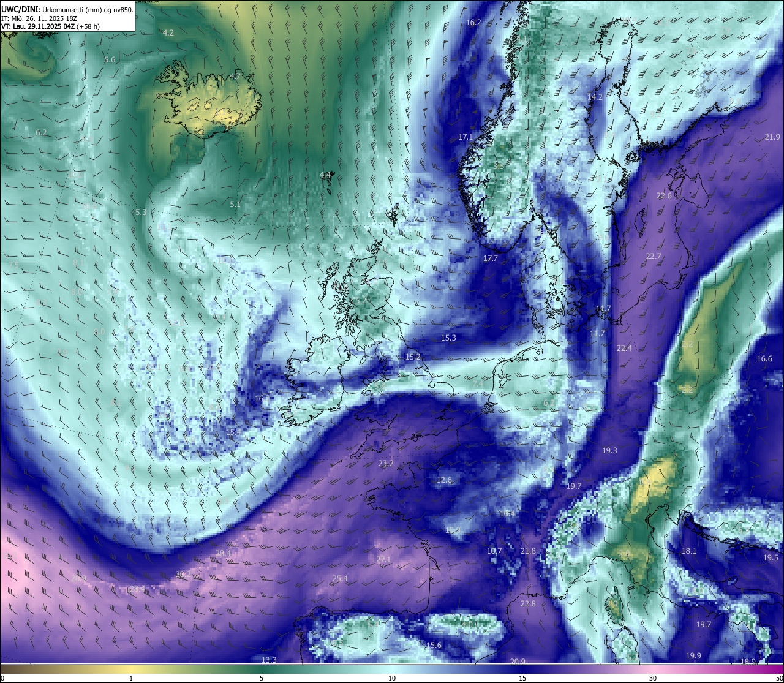Click the 20.9 value at the bottom edge
Viewport: 784px width, 683px height.
518,662
